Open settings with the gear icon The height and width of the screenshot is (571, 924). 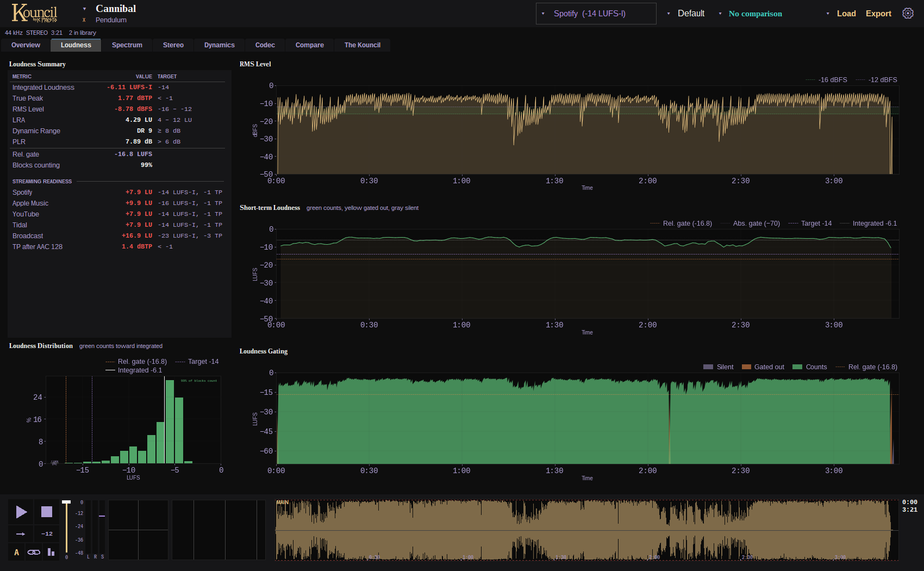point(908,14)
